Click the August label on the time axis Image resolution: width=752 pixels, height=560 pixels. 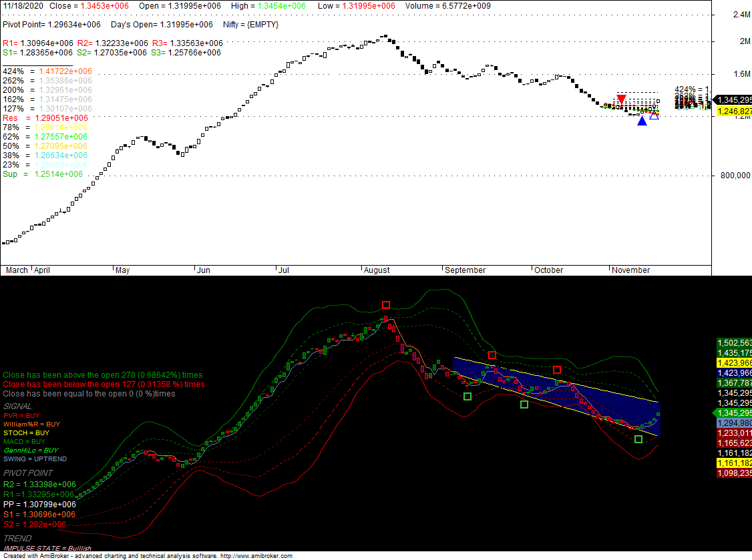coord(377,270)
